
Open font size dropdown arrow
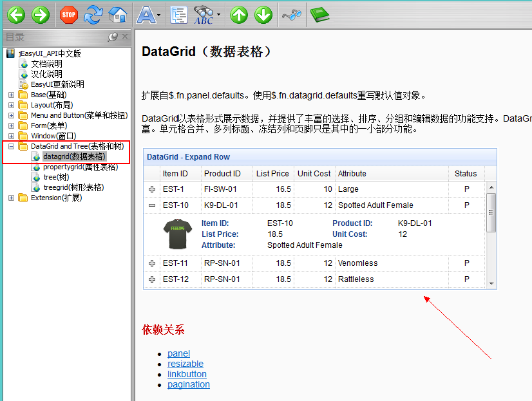[159, 15]
